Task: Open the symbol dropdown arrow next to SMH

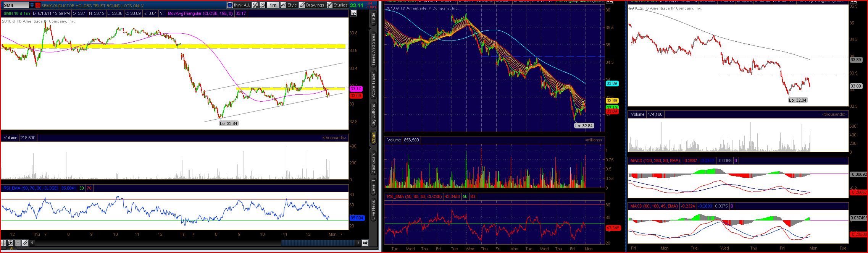Action: pos(32,5)
